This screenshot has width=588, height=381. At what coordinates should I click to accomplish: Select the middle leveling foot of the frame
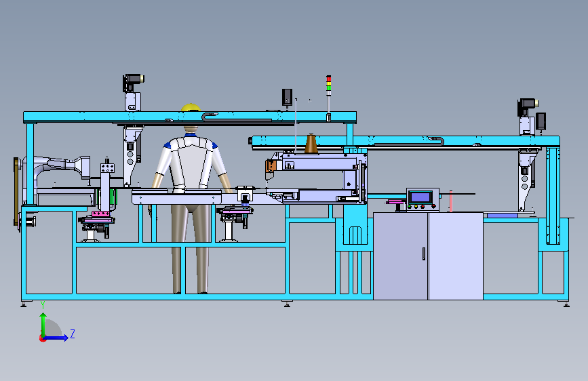pyautogui.click(x=287, y=304)
